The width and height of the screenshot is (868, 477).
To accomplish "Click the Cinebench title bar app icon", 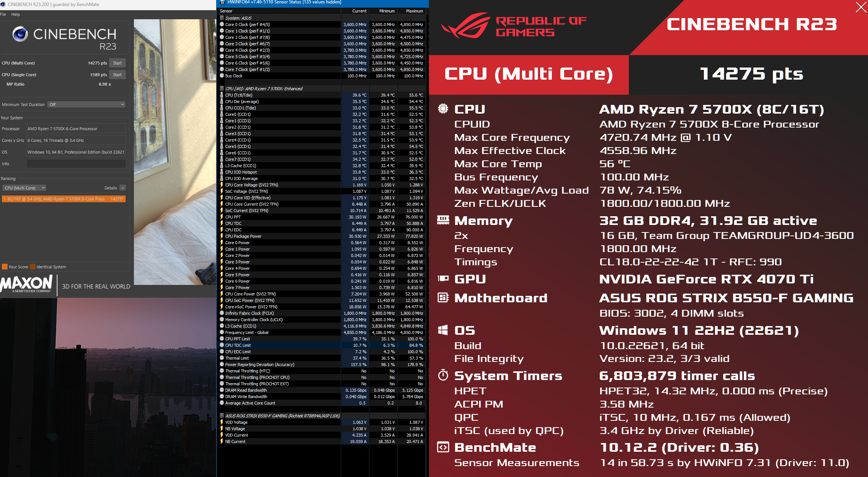I will point(3,5).
